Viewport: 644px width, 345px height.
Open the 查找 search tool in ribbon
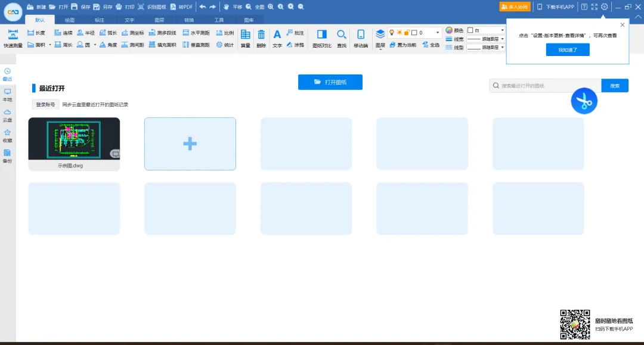tap(341, 39)
